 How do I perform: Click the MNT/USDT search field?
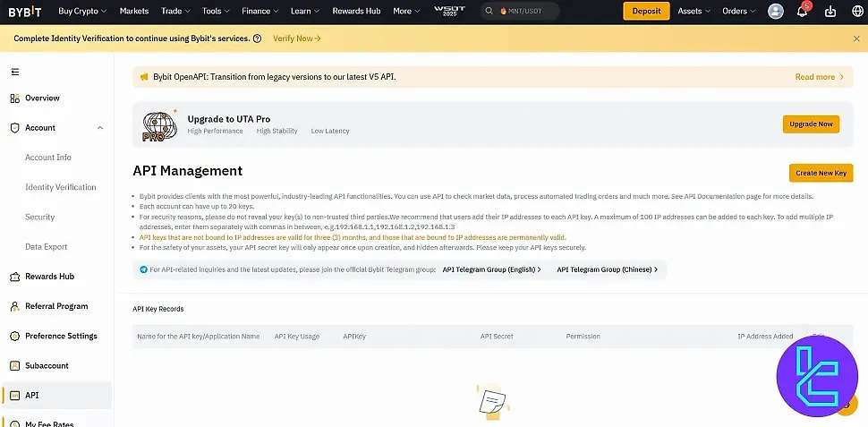pos(521,12)
